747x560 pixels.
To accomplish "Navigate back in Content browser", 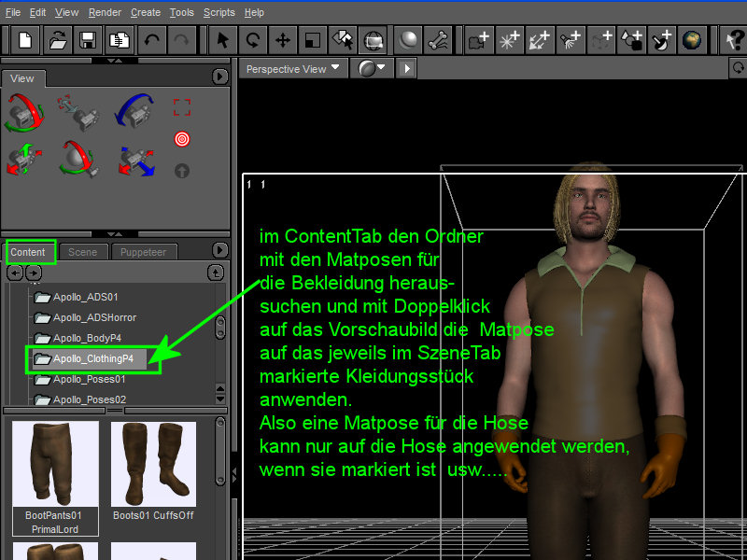I will pyautogui.click(x=15, y=273).
